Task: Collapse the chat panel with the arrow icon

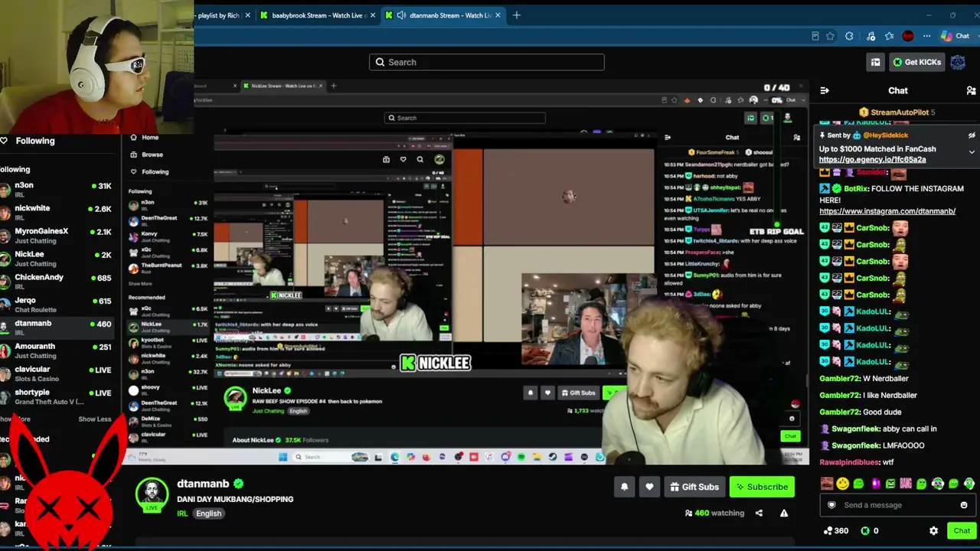Action: click(x=825, y=90)
